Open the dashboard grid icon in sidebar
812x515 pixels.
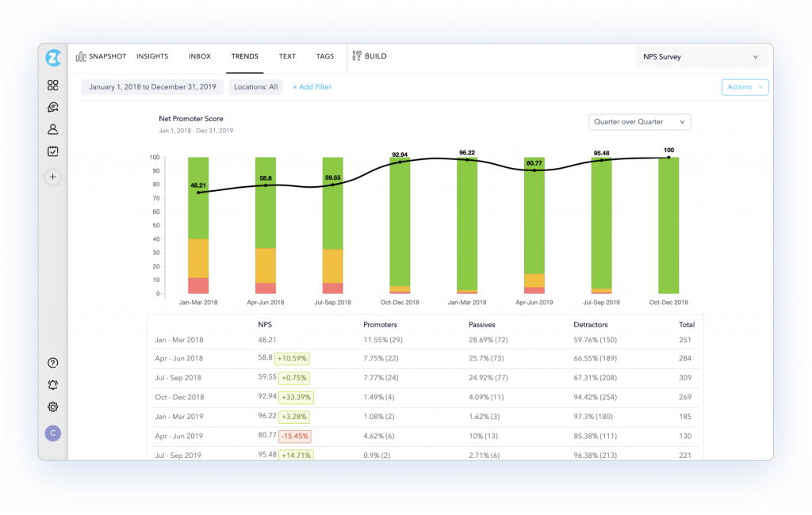pyautogui.click(x=52, y=85)
